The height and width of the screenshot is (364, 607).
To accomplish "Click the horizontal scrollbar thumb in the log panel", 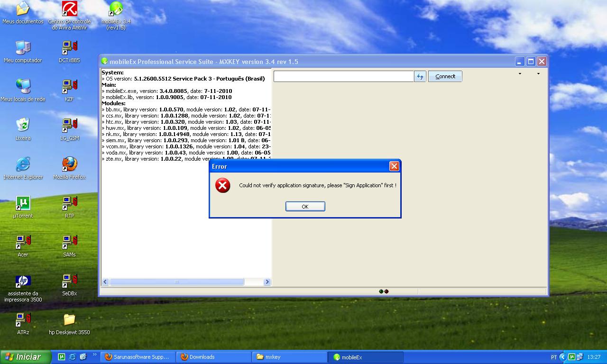I will (x=176, y=282).
